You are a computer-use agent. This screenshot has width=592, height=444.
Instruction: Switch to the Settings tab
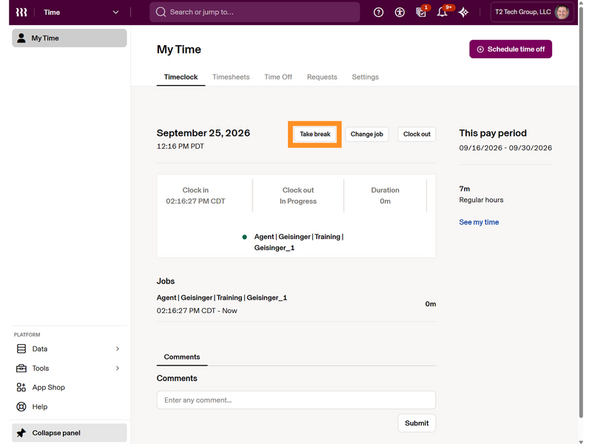click(x=365, y=77)
